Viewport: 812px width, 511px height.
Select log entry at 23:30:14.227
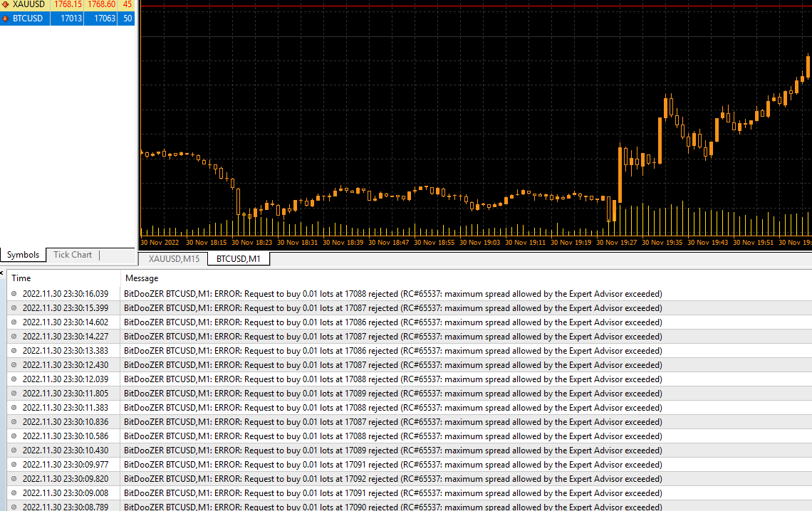click(x=409, y=336)
